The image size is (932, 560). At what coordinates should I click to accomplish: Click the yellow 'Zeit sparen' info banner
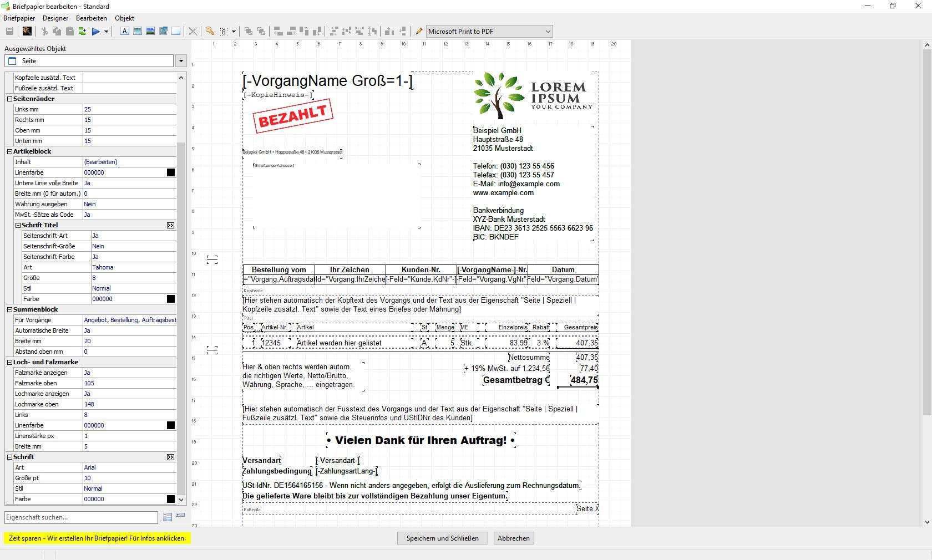97,538
